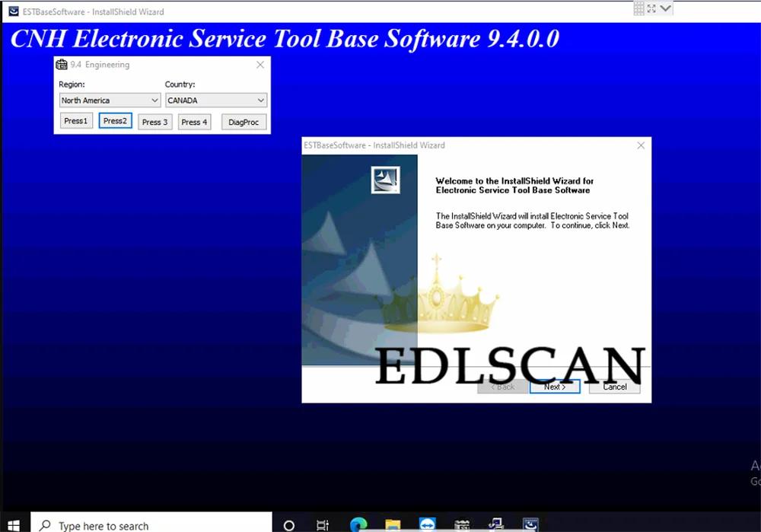Viewport: 761px width, 532px height.
Task: Click the Press 4 button
Action: tap(194, 122)
